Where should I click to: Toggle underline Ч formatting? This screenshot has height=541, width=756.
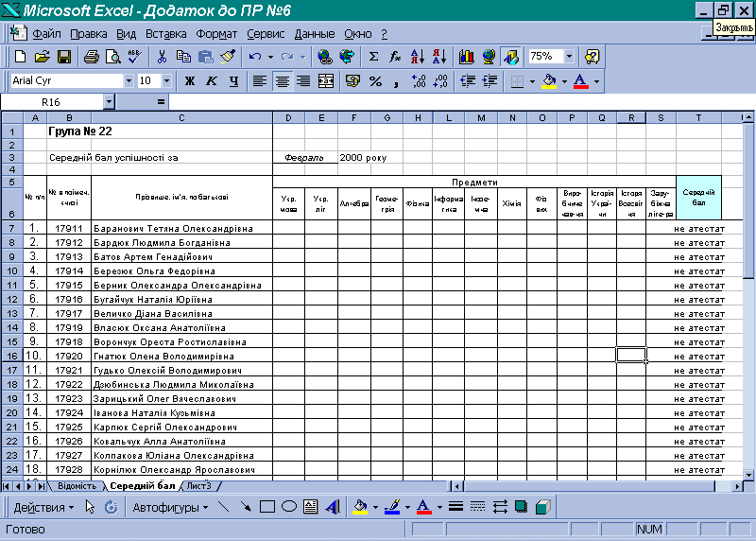point(233,81)
